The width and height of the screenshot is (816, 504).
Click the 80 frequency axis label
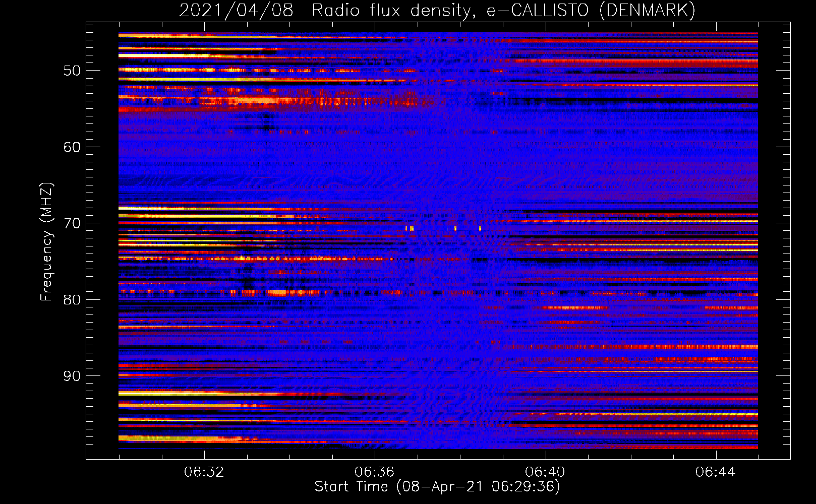[x=72, y=300]
